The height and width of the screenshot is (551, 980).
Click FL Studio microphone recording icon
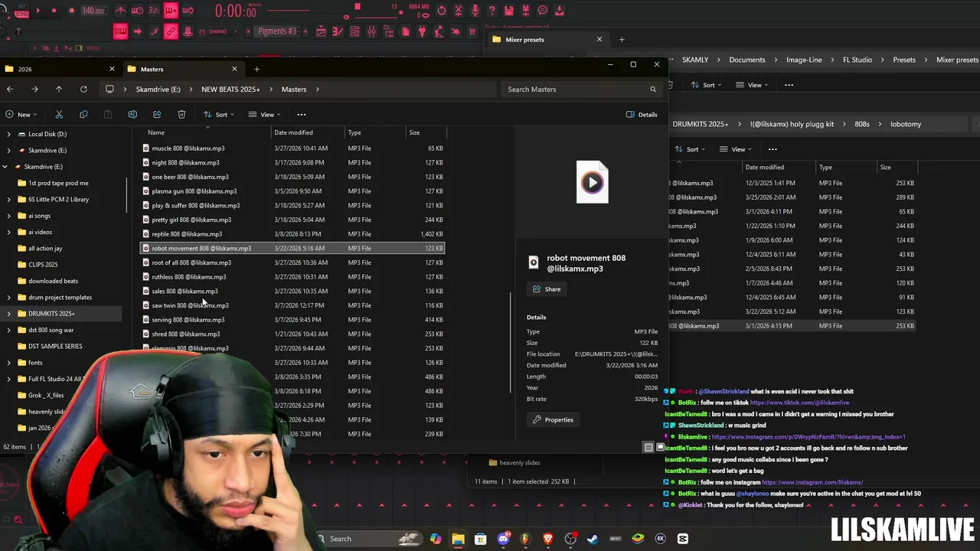[x=475, y=11]
